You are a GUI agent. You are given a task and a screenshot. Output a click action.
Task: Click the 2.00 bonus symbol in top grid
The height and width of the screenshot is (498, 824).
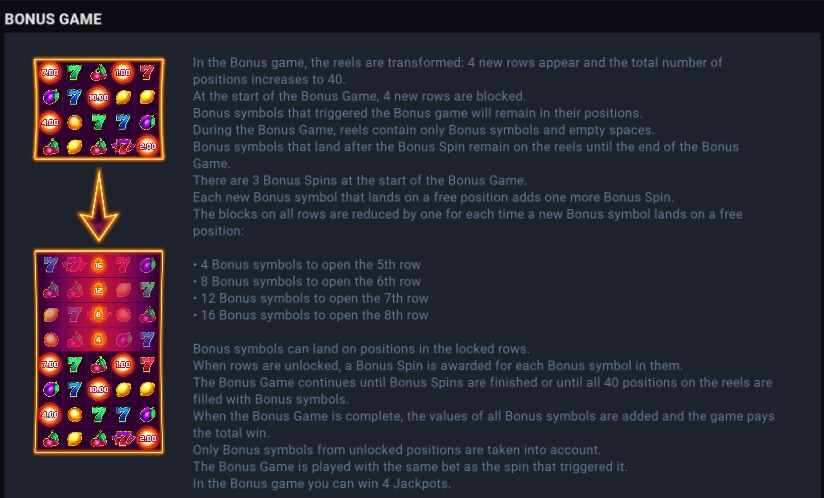coord(147,146)
